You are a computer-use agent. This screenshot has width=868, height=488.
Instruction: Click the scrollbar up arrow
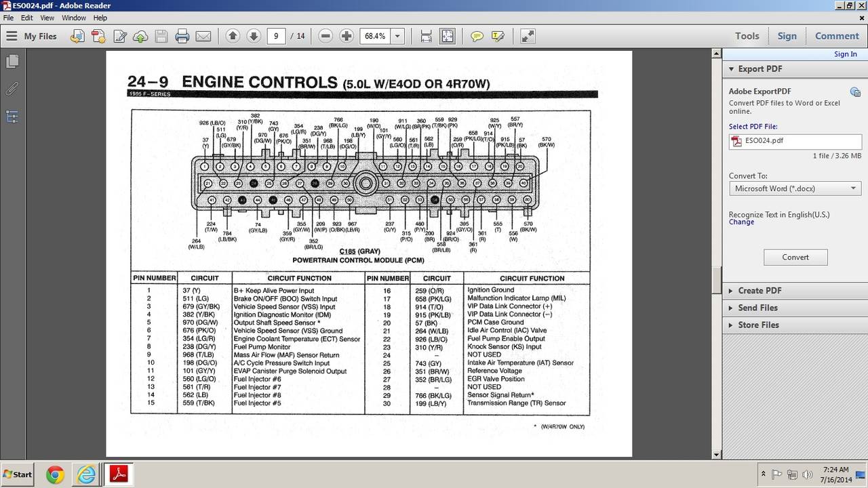pyautogui.click(x=717, y=54)
